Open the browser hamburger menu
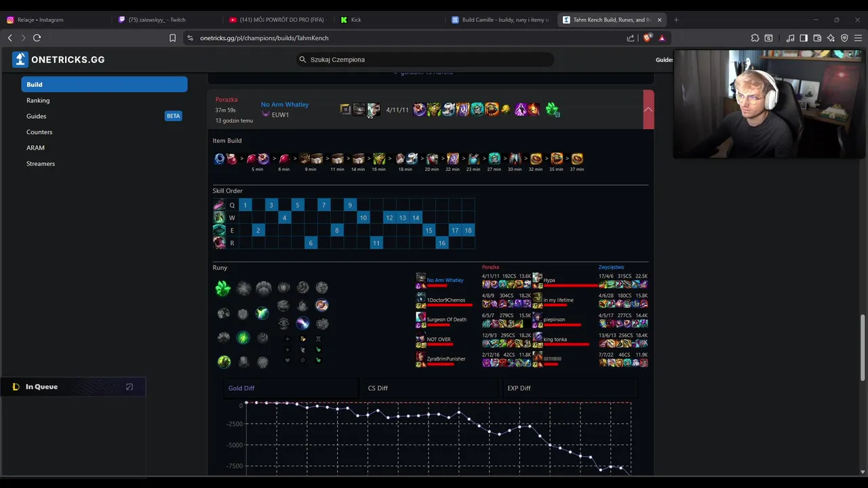Image resolution: width=868 pixels, height=488 pixels. [x=858, y=38]
